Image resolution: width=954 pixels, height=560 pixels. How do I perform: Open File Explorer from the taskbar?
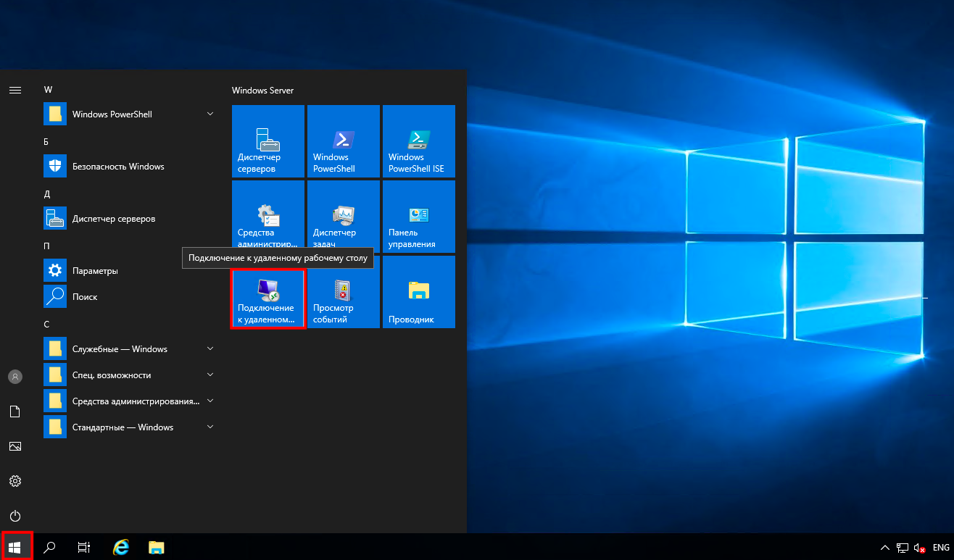[x=156, y=548]
